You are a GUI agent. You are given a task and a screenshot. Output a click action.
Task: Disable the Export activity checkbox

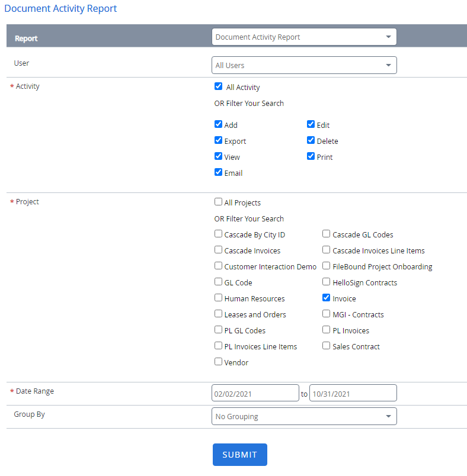(x=219, y=141)
